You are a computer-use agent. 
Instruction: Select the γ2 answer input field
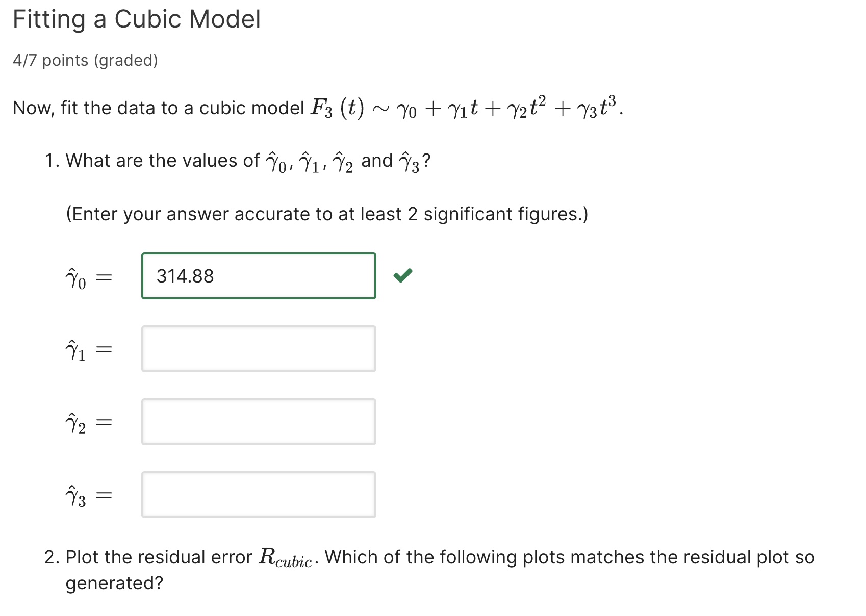pos(258,422)
